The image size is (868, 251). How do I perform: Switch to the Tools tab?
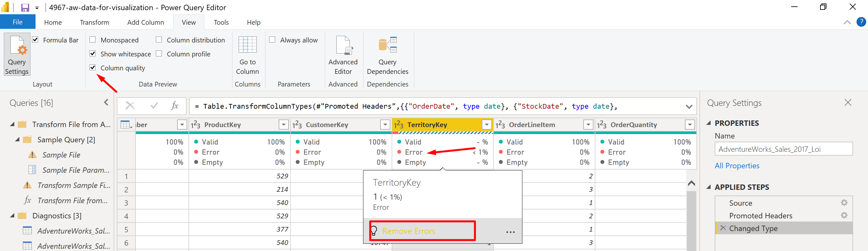click(221, 22)
